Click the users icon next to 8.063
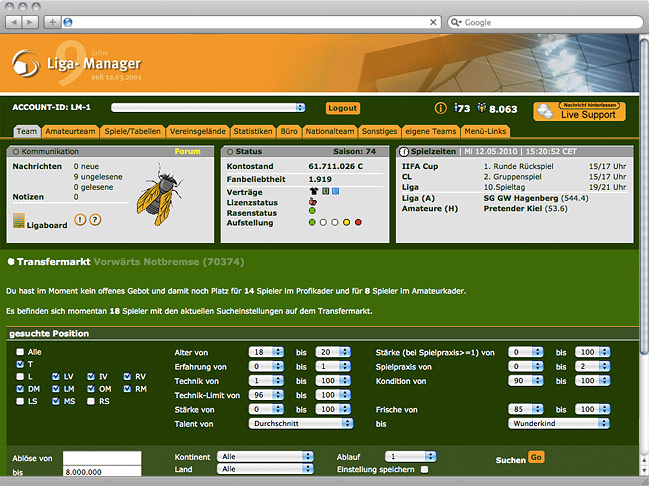This screenshot has width=649, height=486. (x=481, y=108)
